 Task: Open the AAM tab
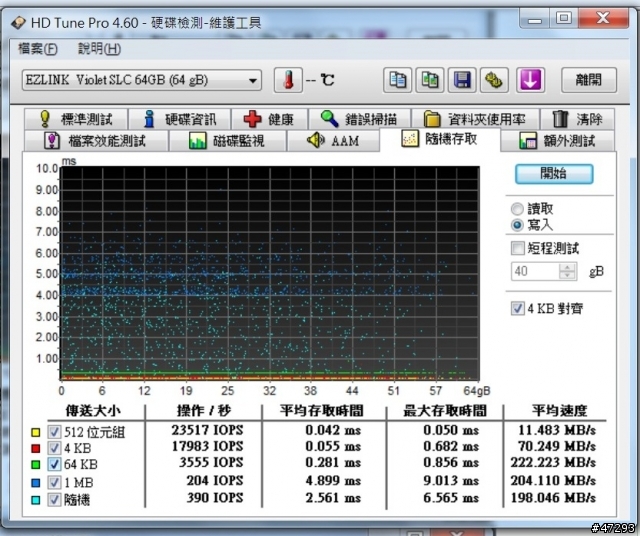[x=333, y=141]
